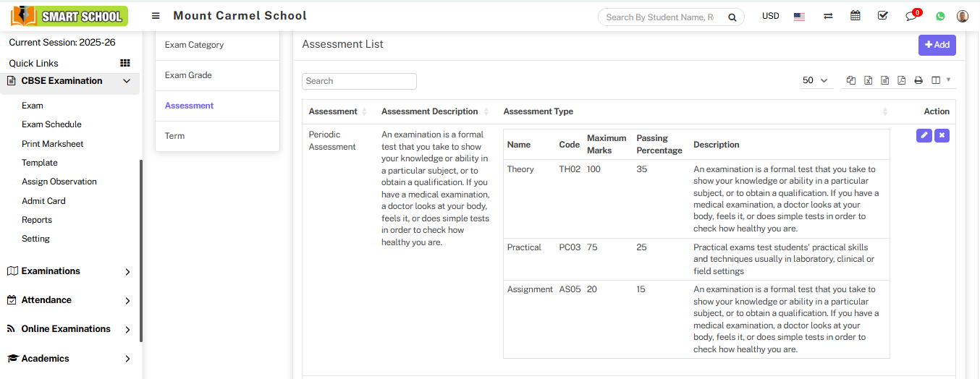The image size is (980, 379).
Task: Open the 50 rows per page dropdown
Action: (x=815, y=80)
